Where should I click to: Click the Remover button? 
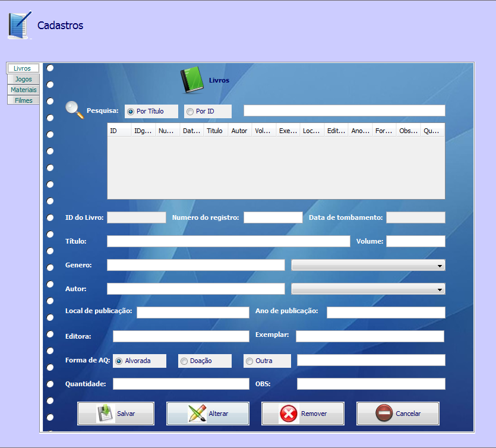[x=303, y=414]
